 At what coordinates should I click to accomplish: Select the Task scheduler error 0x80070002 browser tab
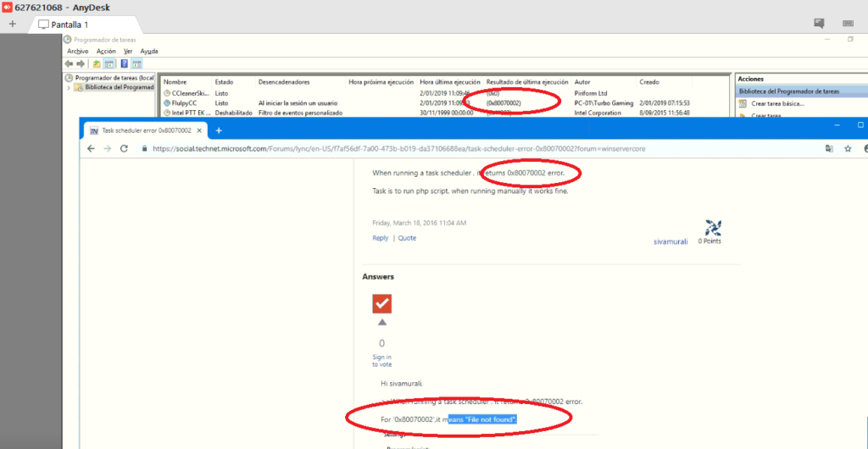tap(145, 130)
